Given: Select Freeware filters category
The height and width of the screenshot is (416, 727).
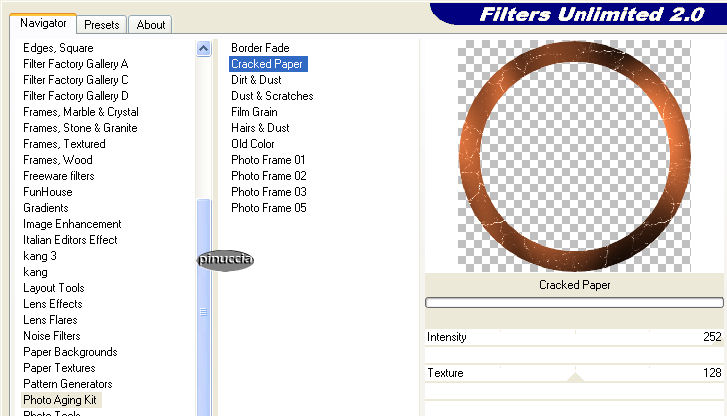Looking at the screenshot, I should [58, 176].
